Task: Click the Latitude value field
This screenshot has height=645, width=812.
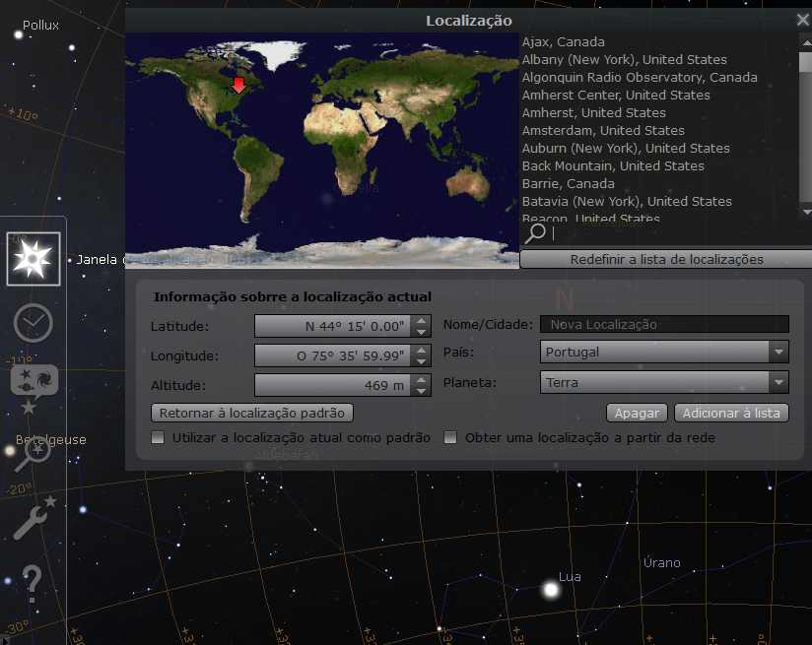Action: (333, 326)
